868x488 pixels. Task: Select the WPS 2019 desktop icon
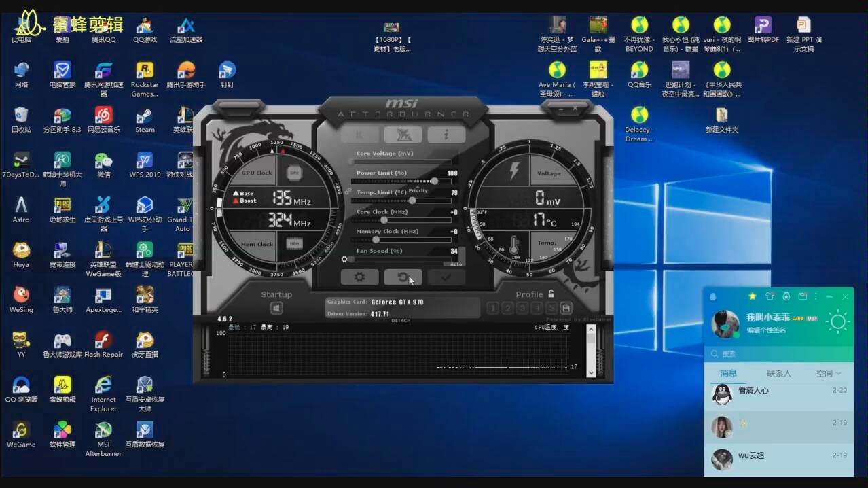point(145,164)
